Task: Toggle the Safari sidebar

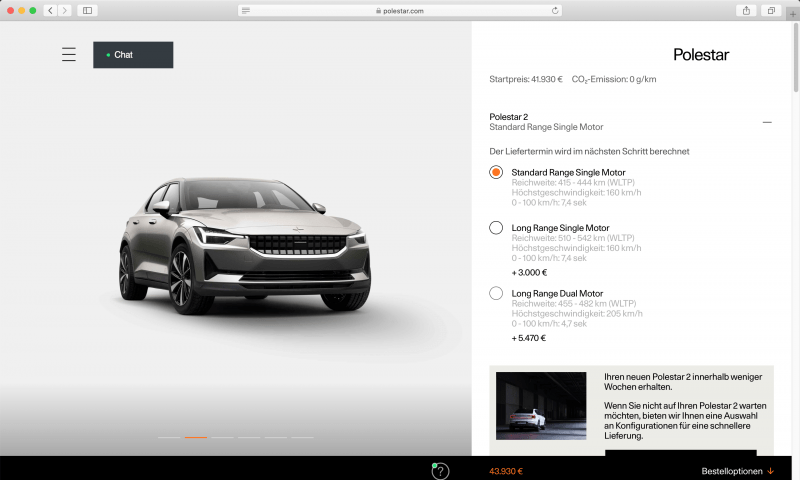Action: coord(87,10)
